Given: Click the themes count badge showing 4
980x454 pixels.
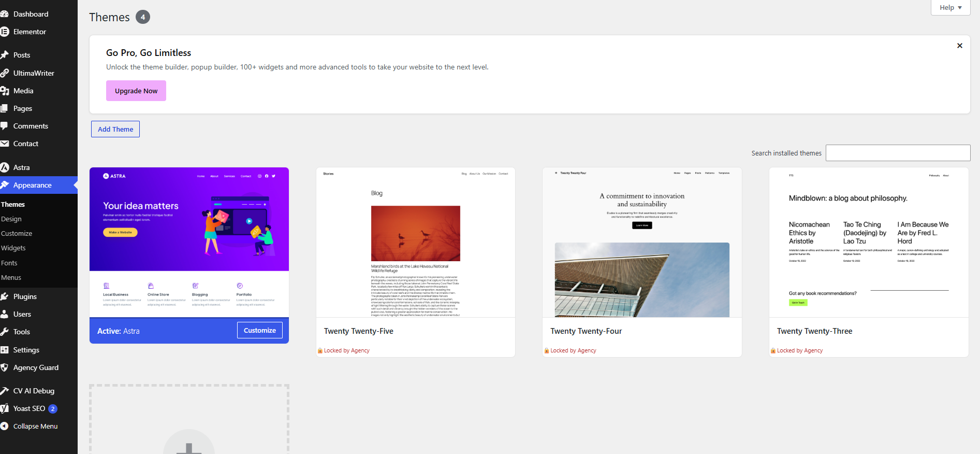Looking at the screenshot, I should (143, 17).
